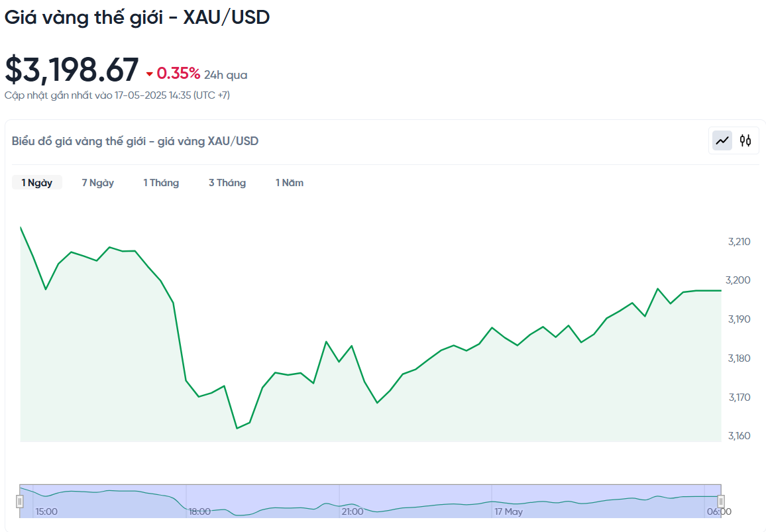Viewport: 766px width, 532px height.
Task: Click the 3,200 y-axis label
Action: pos(738,280)
